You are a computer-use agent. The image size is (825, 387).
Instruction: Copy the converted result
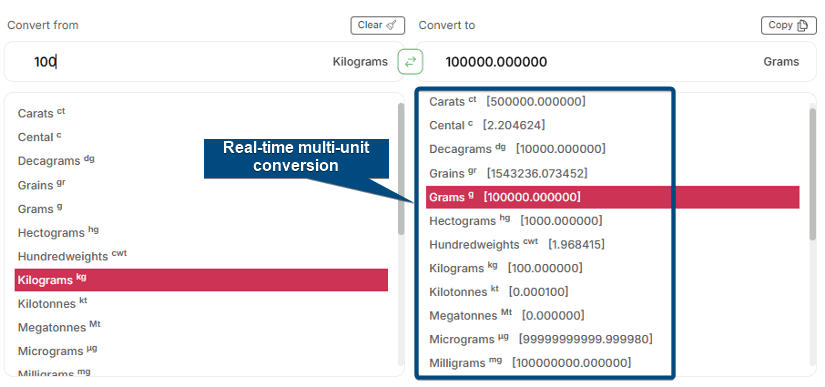789,25
